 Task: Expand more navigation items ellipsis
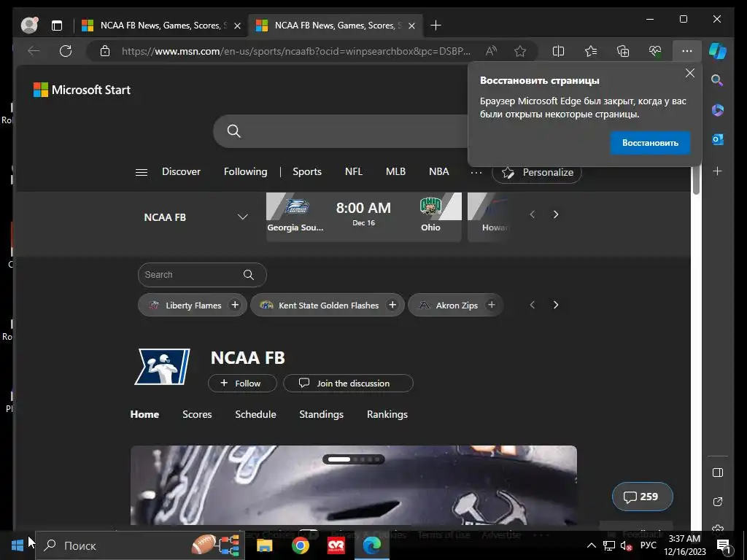coord(476,172)
